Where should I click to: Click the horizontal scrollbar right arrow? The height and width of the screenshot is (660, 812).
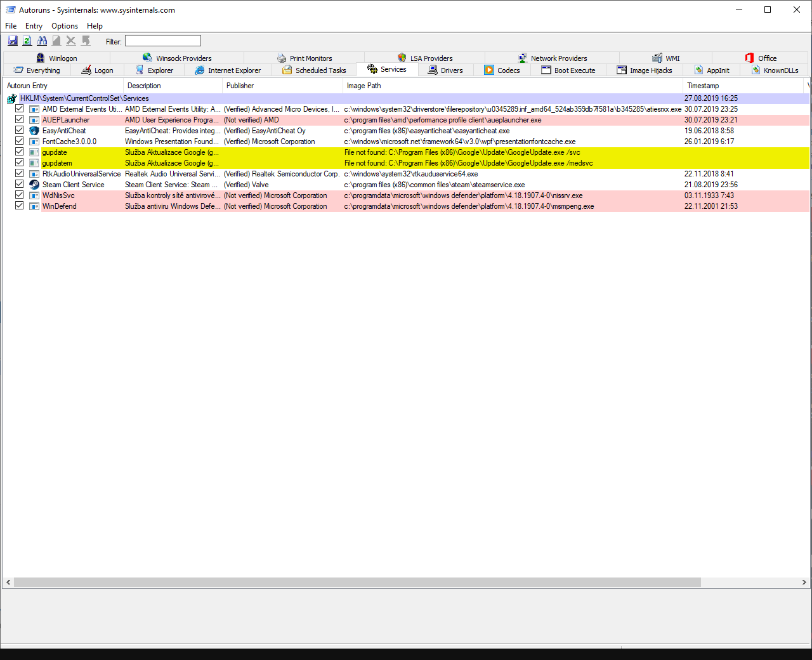click(804, 583)
